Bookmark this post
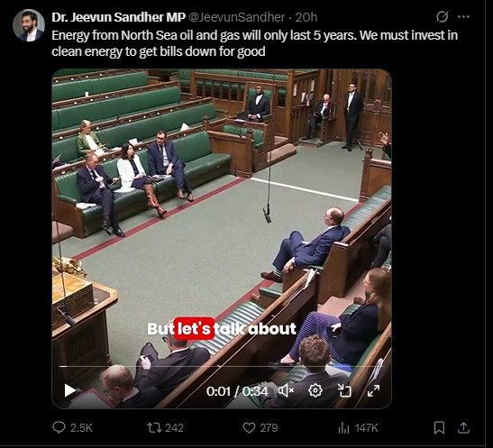This screenshot has width=493, height=448. pos(439,428)
